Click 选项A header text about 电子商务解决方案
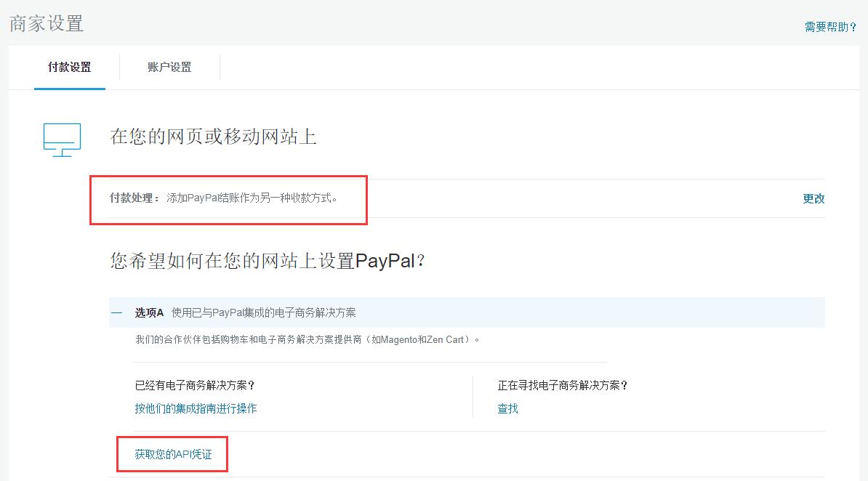 [x=263, y=312]
